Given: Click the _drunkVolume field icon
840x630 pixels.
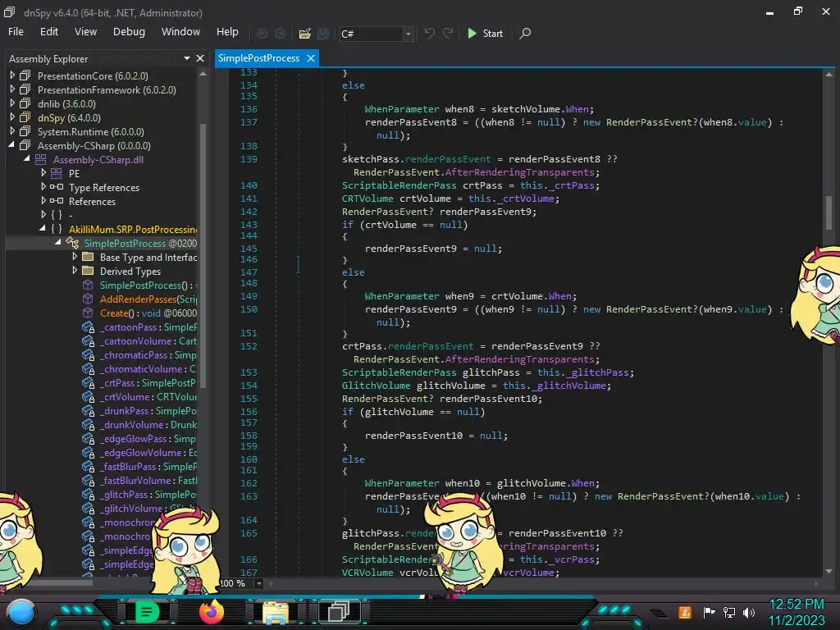Looking at the screenshot, I should coord(88,424).
